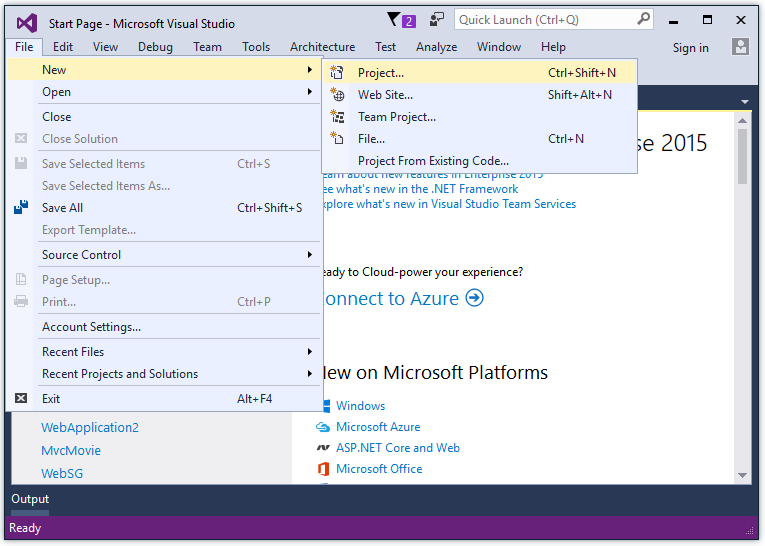Open the Architecture menu
The width and height of the screenshot is (765, 546).
pyautogui.click(x=322, y=47)
